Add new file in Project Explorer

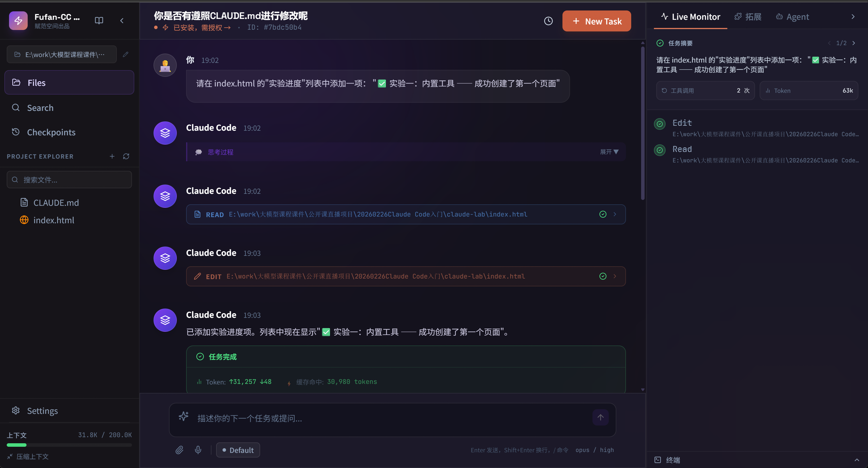pyautogui.click(x=112, y=156)
